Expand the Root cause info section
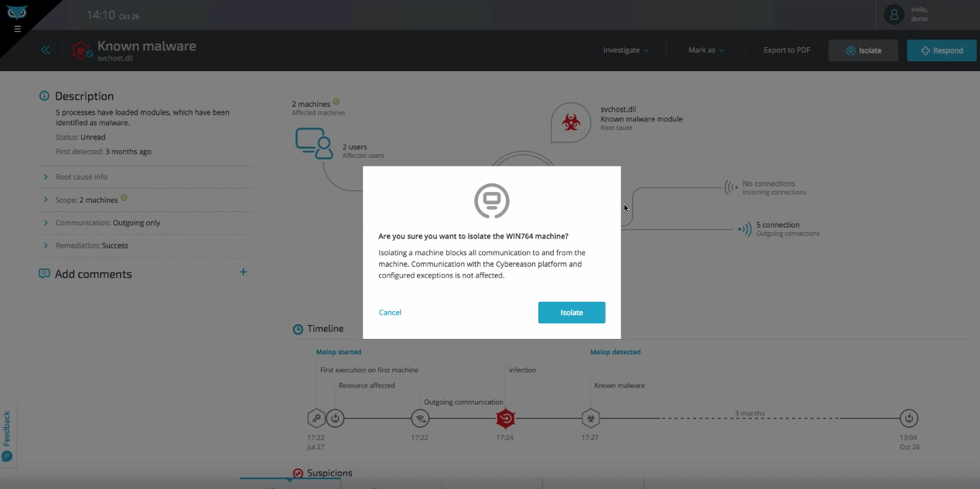Screen dimensions: 980x489 click(81, 177)
